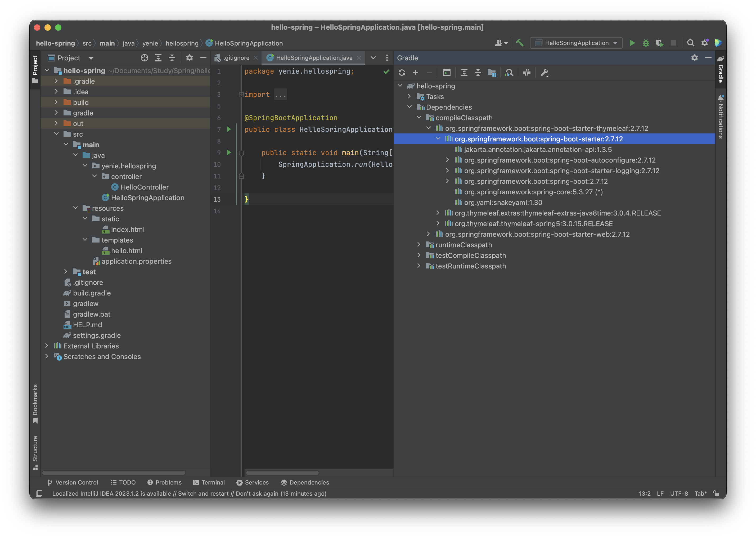This screenshot has height=538, width=756.
Task: Open the HelloSpringApplication run configuration dropdown
Action: pyautogui.click(x=576, y=43)
